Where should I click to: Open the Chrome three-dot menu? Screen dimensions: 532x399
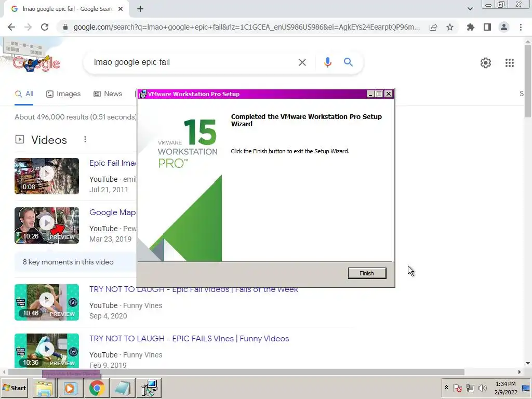pos(521,27)
